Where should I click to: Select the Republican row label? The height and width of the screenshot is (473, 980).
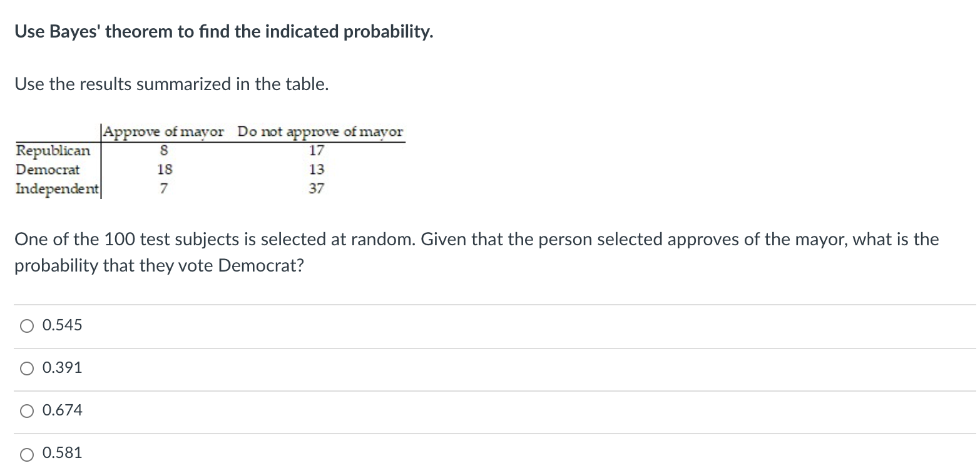pyautogui.click(x=53, y=151)
